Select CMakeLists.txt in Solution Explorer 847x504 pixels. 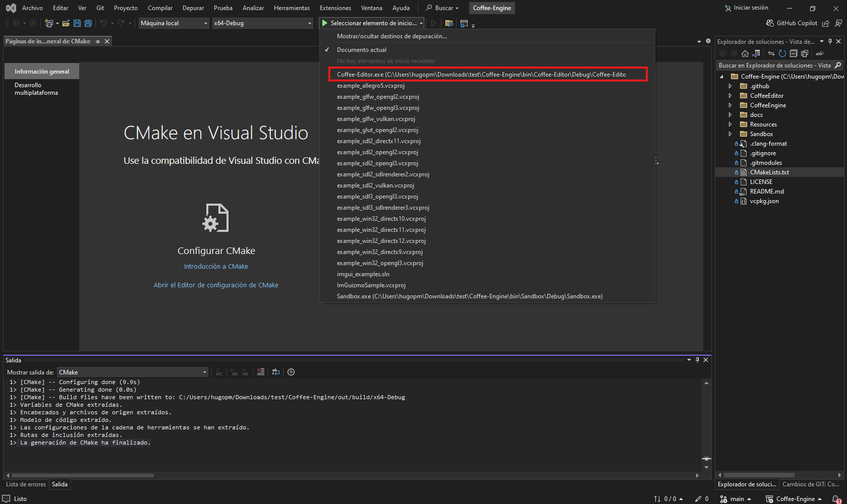[x=769, y=172]
